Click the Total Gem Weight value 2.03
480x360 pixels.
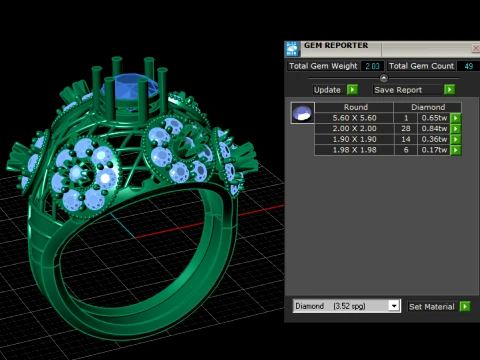[x=372, y=66]
